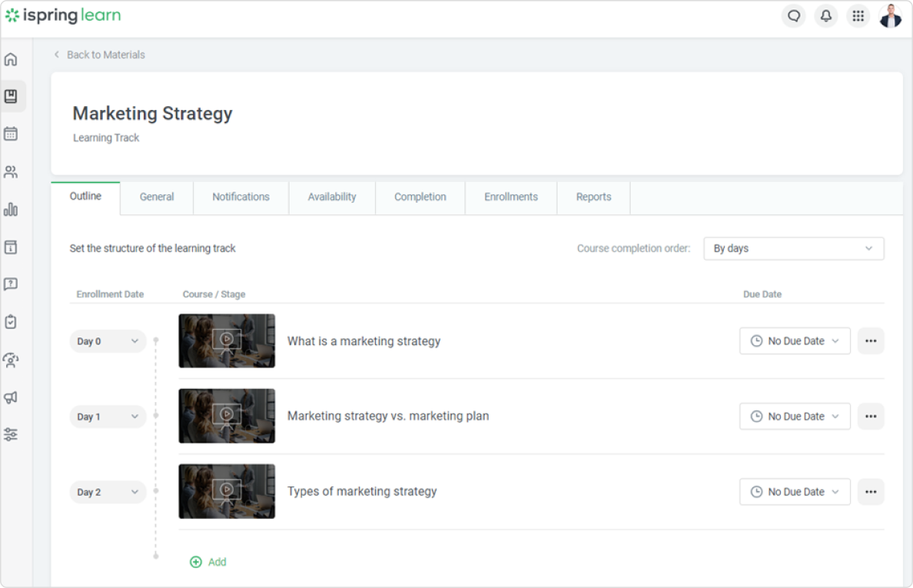Click the iSpring Learn logo

click(x=63, y=15)
